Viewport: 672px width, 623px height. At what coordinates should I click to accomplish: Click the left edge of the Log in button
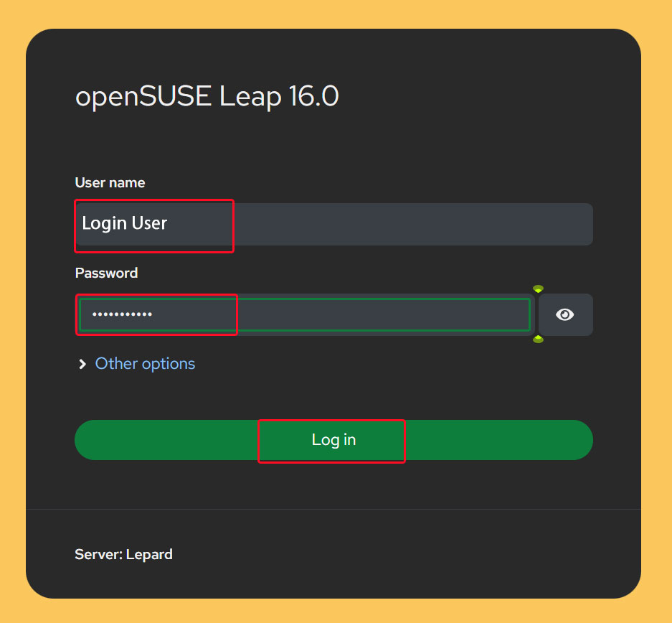coord(90,440)
